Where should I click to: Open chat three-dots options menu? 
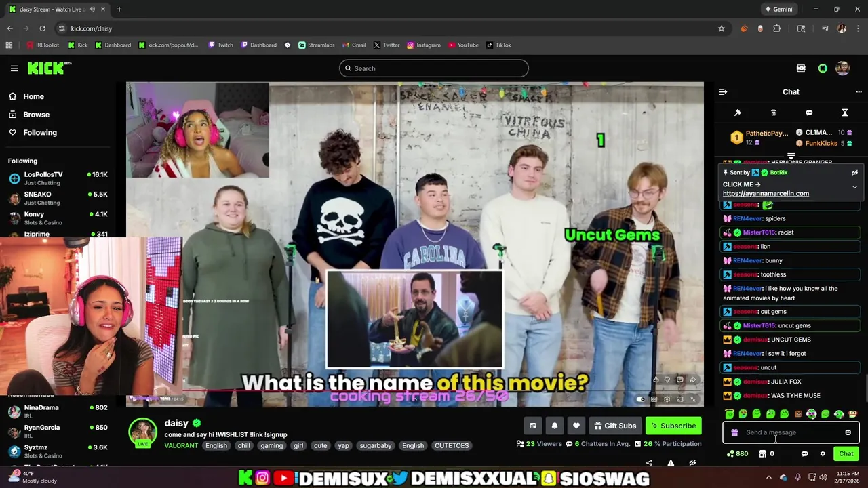[859, 91]
